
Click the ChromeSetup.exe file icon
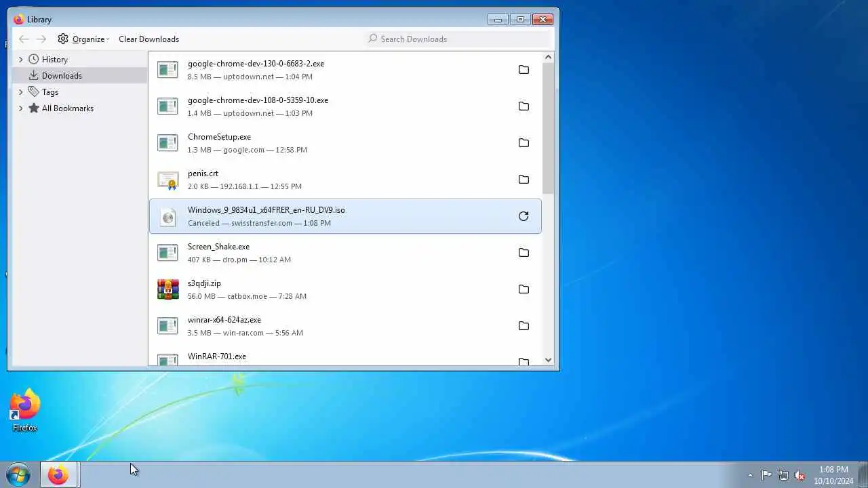pos(167,142)
